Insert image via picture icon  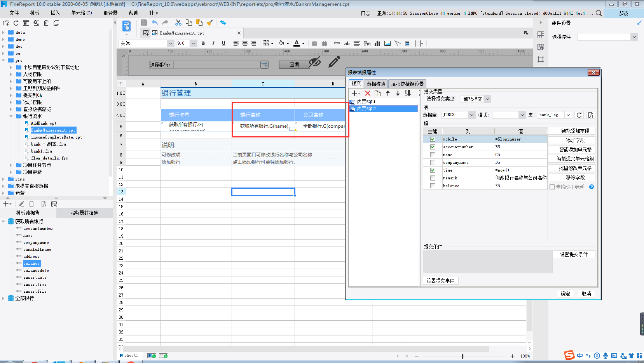point(387,43)
